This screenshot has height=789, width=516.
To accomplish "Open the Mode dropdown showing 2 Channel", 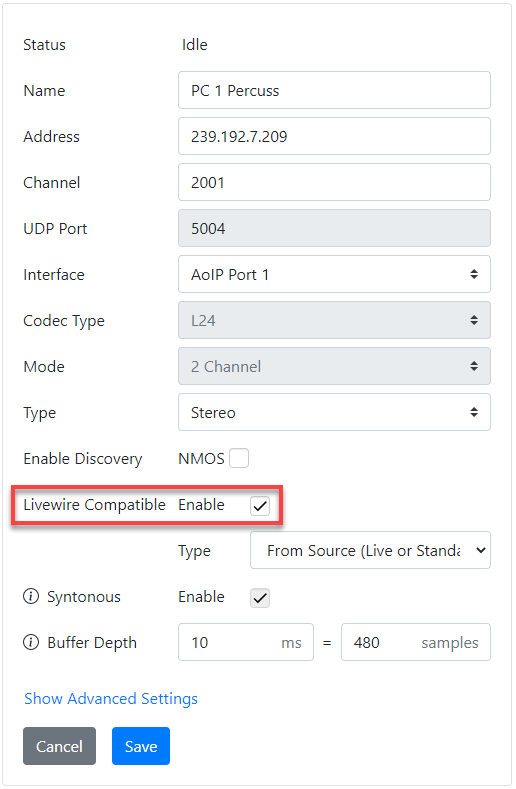I will point(334,366).
